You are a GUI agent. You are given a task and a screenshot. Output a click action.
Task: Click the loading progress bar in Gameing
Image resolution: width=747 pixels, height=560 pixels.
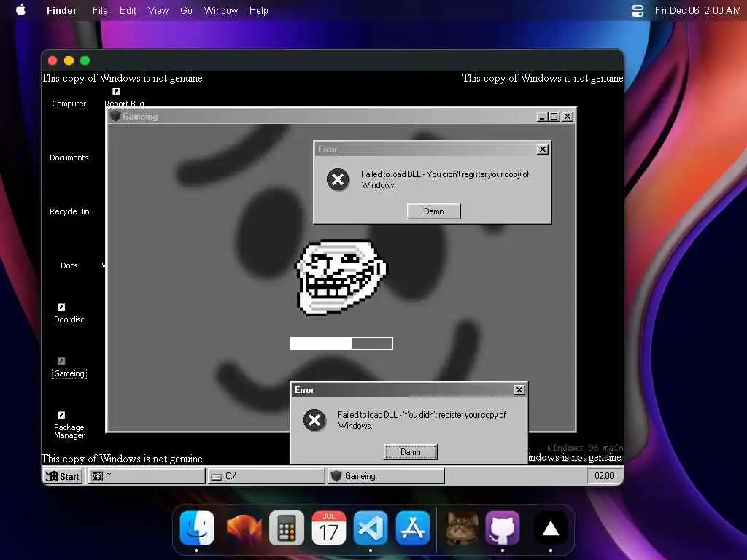341,343
